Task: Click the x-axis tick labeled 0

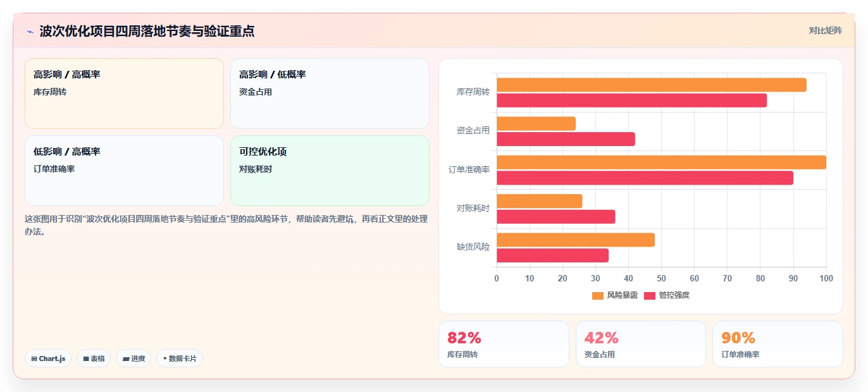Action: coord(497,278)
